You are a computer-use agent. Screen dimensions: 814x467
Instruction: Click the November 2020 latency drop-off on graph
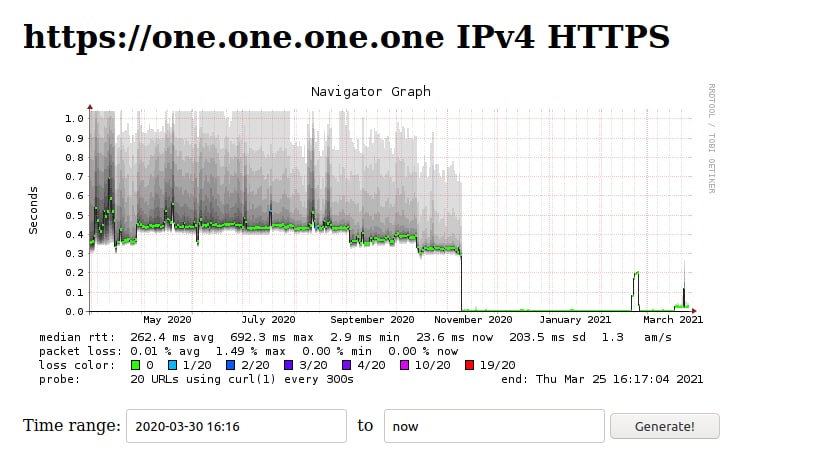[461, 283]
